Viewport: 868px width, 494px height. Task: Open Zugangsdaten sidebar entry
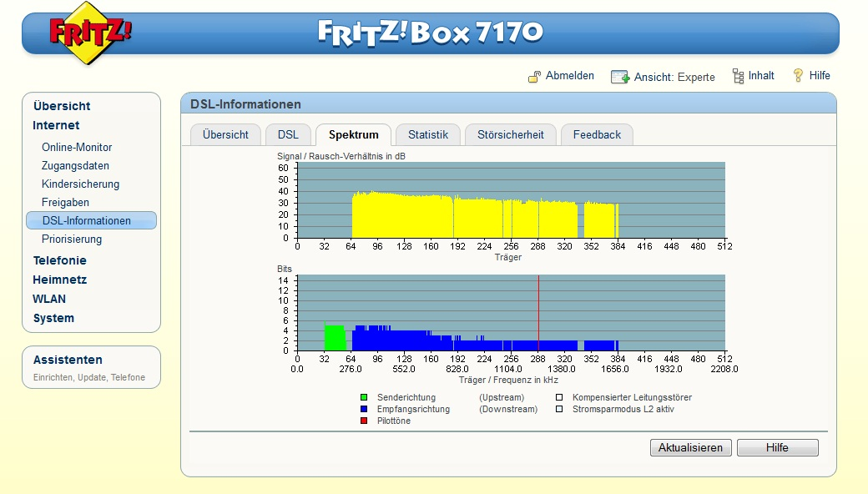[75, 165]
